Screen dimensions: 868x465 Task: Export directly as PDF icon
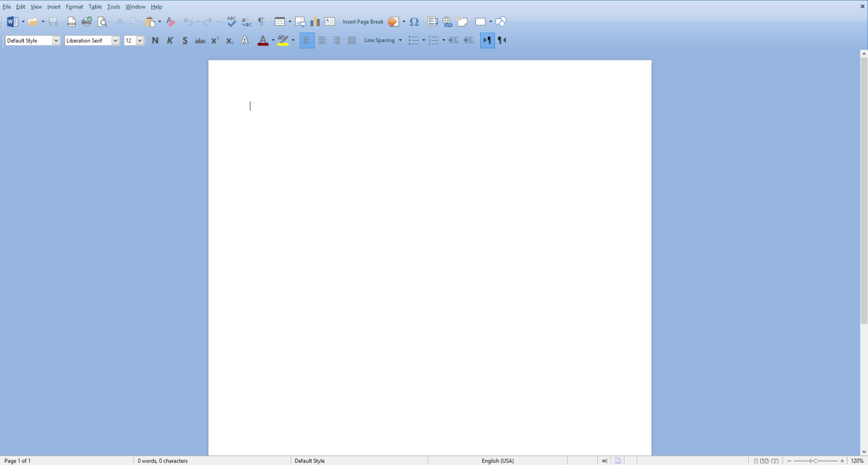tap(72, 22)
